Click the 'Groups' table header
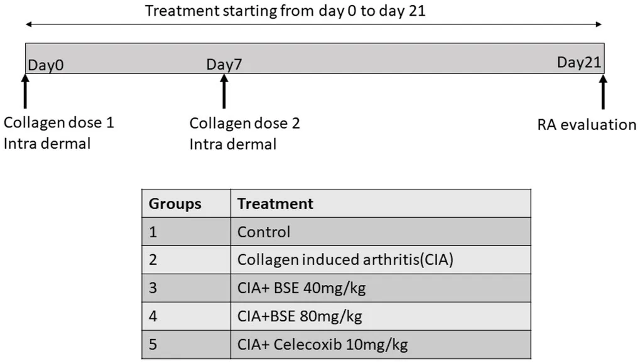Screen dimensions: 640x364 pyautogui.click(x=175, y=204)
